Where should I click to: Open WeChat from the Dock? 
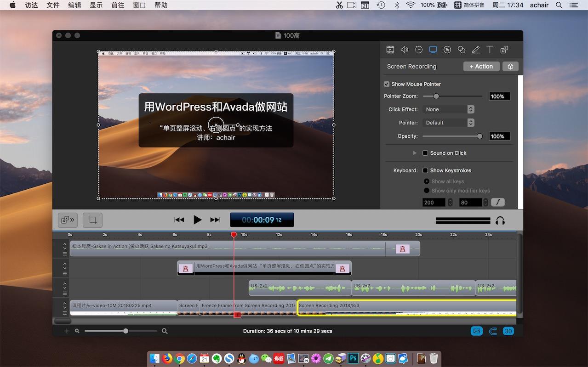tap(266, 358)
